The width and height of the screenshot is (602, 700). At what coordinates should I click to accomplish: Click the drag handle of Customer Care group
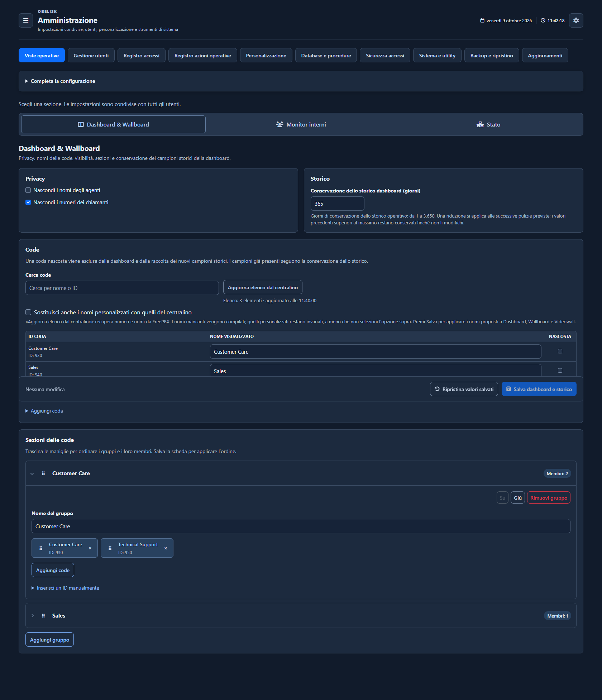click(x=43, y=473)
